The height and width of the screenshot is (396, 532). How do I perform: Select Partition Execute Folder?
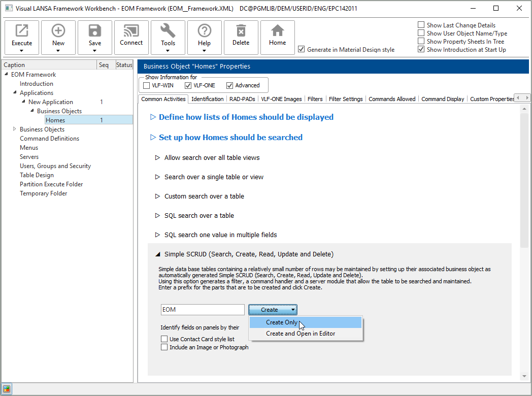pyautogui.click(x=51, y=184)
